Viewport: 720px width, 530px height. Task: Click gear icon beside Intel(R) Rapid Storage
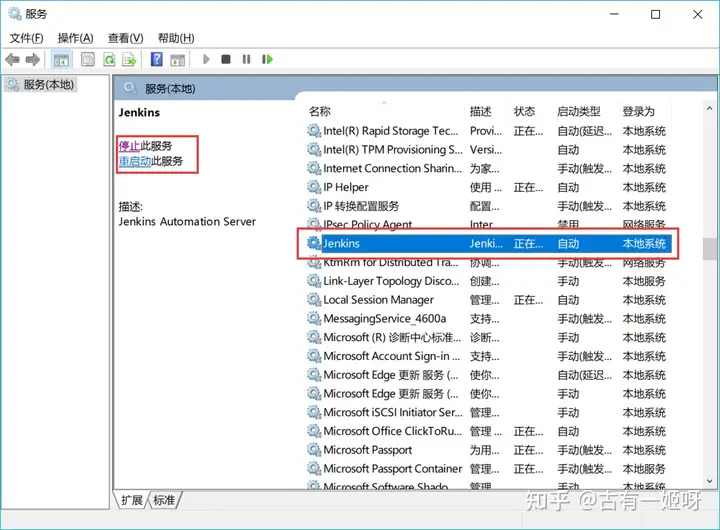coord(314,131)
